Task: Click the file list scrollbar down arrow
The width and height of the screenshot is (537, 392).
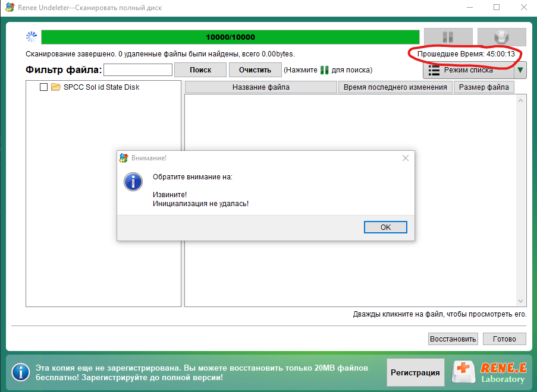Action: click(x=520, y=301)
